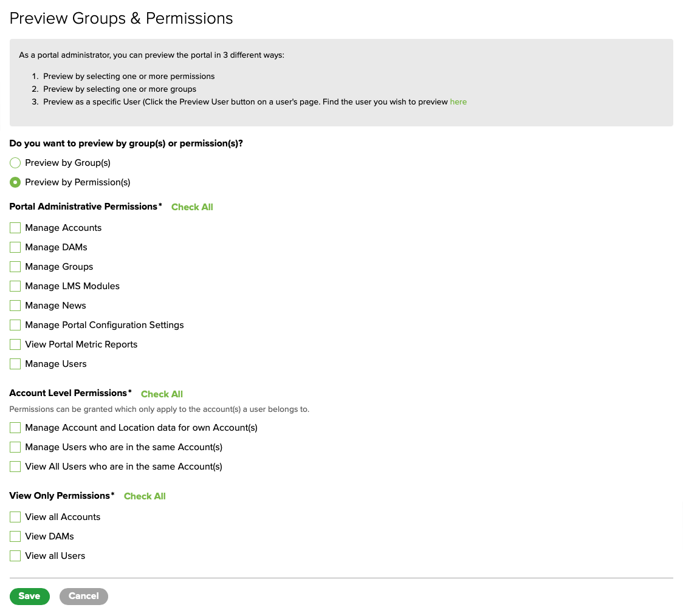
Task: Enable the Manage Accounts permission
Action: (15, 228)
